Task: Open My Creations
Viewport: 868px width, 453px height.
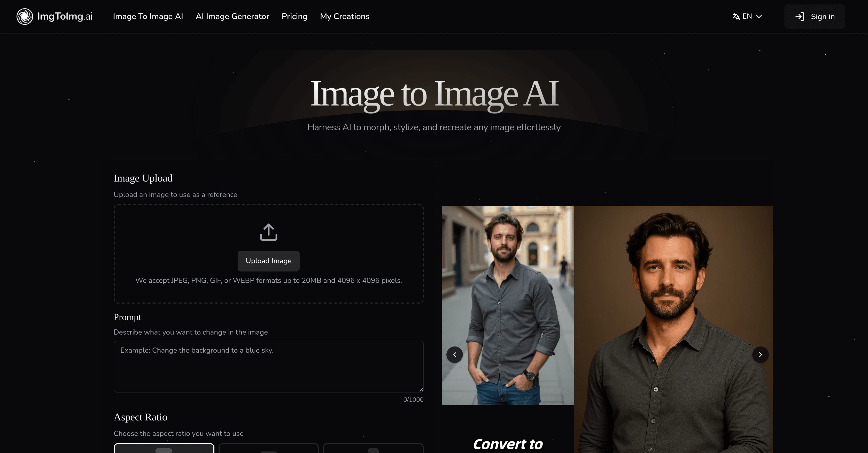Action: click(345, 16)
